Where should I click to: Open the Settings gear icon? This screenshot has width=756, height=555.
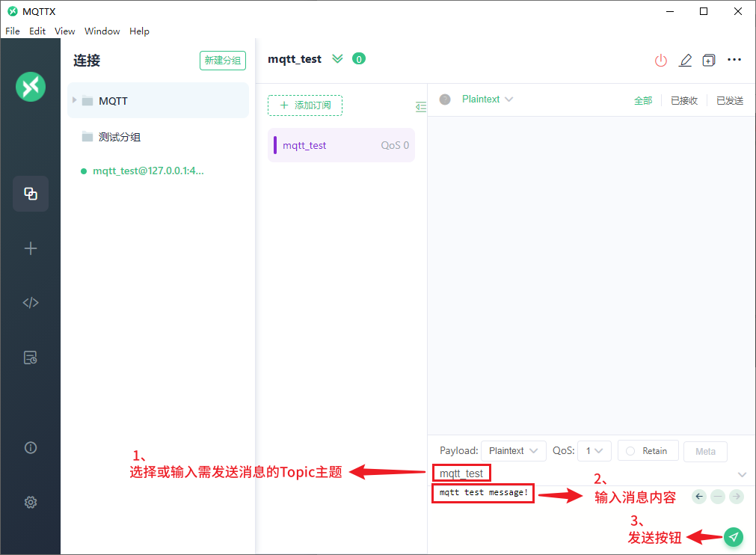[31, 503]
